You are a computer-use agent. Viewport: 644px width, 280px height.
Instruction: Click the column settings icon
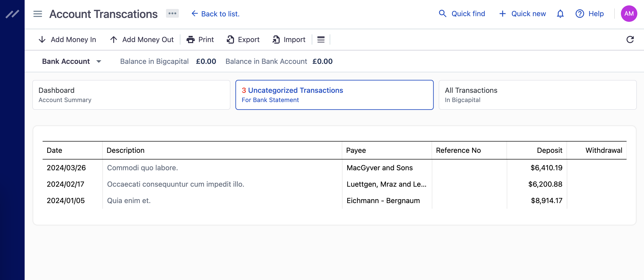(x=321, y=39)
